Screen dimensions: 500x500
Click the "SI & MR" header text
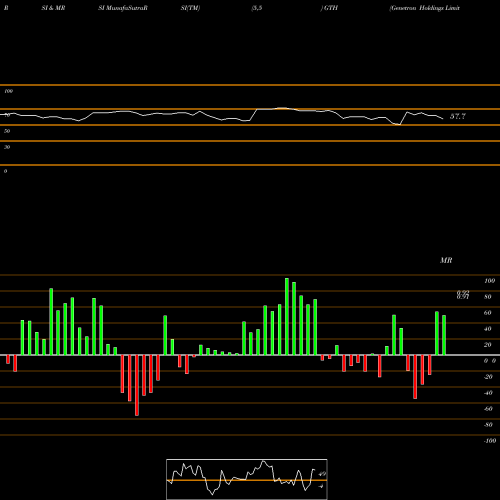pos(53,8)
